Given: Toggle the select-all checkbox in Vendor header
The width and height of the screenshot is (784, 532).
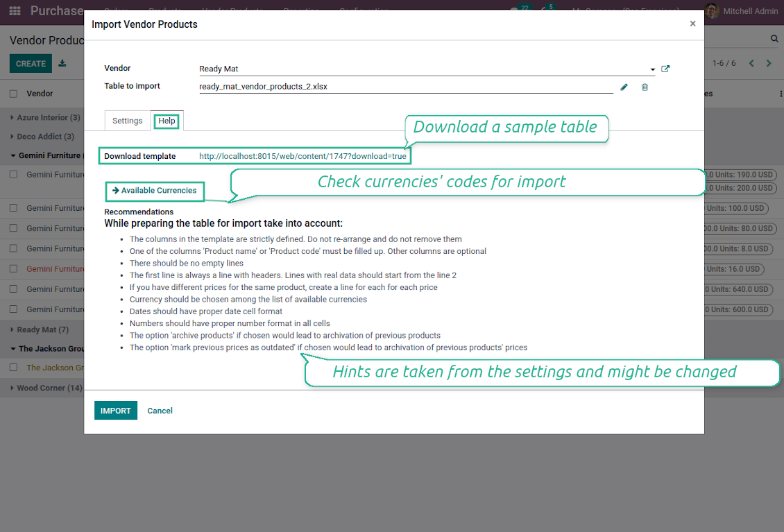Looking at the screenshot, I should 13,94.
